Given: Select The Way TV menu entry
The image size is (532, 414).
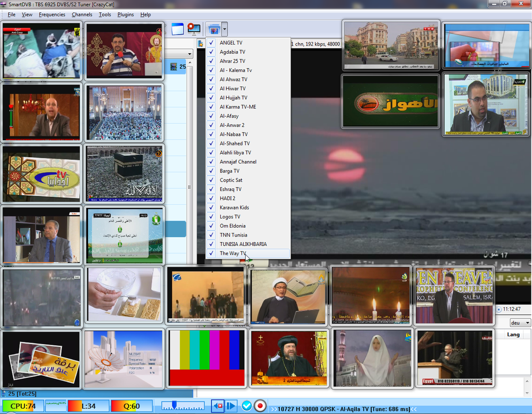Looking at the screenshot, I should coord(248,254).
